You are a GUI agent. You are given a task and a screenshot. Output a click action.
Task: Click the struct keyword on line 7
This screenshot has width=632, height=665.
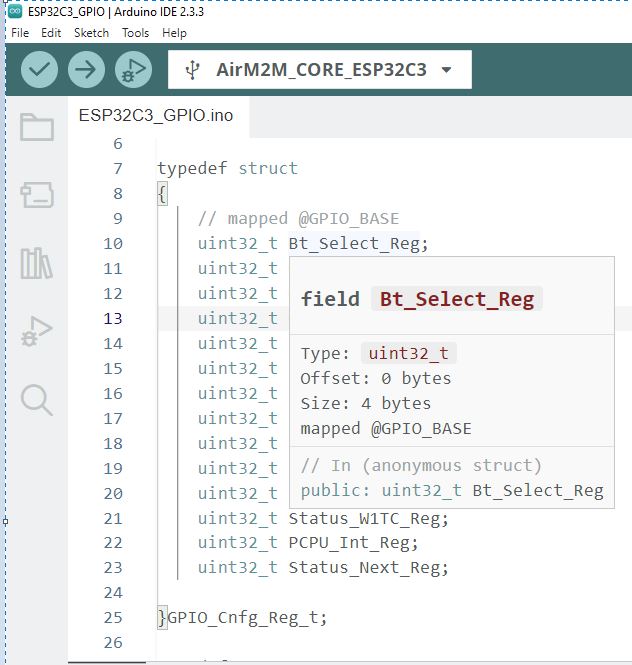click(268, 168)
